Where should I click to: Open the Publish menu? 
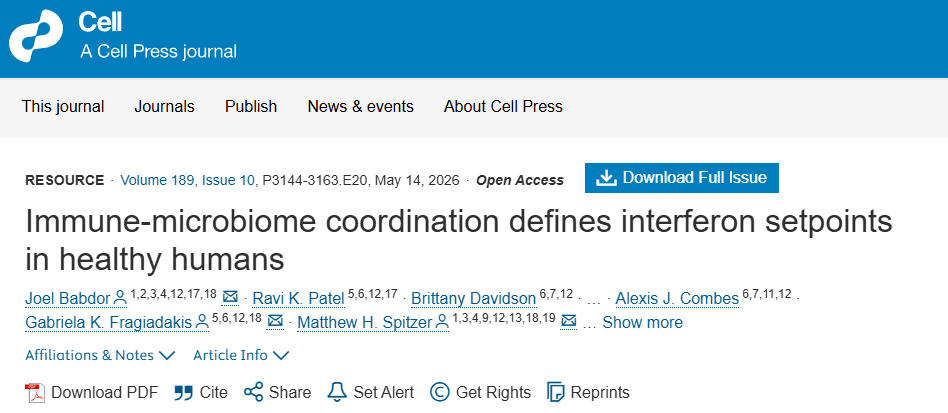click(x=251, y=106)
